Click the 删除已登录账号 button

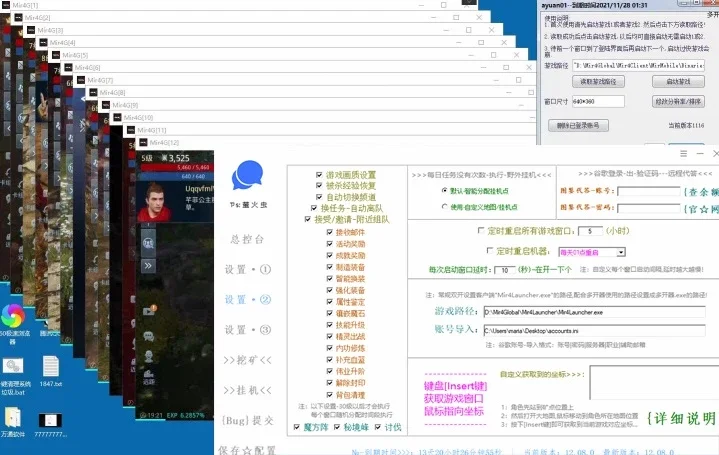[578, 125]
